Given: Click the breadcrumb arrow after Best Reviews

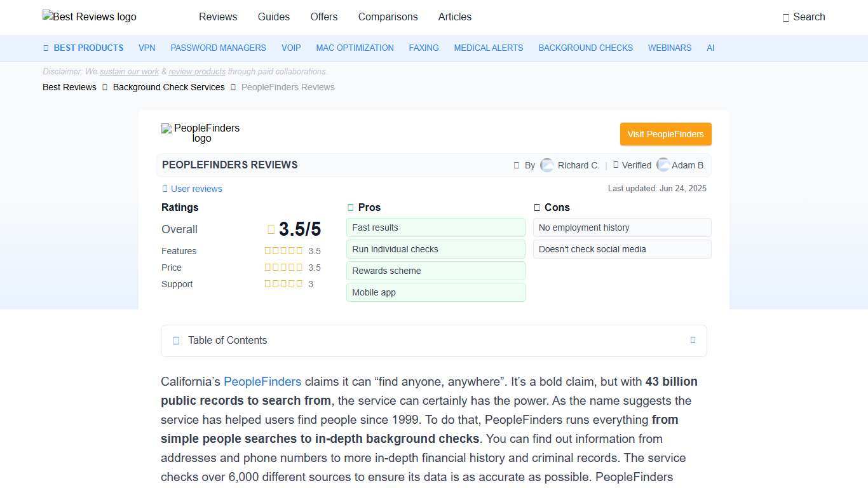Looking at the screenshot, I should 104,87.
